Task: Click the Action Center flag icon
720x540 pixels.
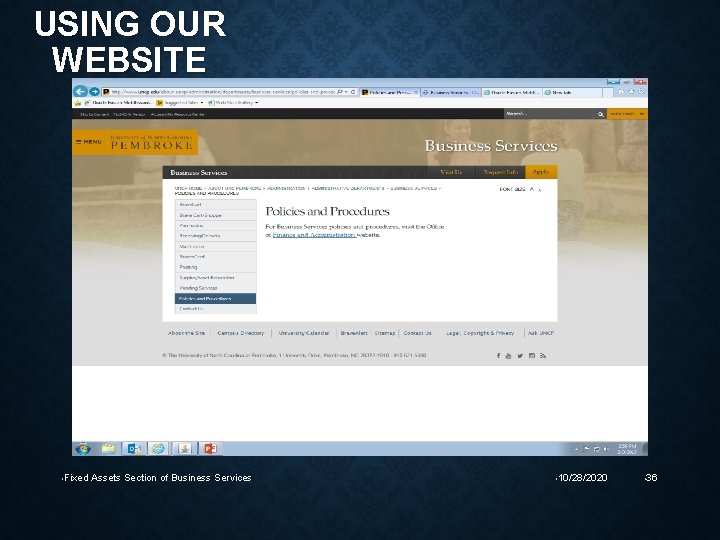Action: pyautogui.click(x=586, y=449)
